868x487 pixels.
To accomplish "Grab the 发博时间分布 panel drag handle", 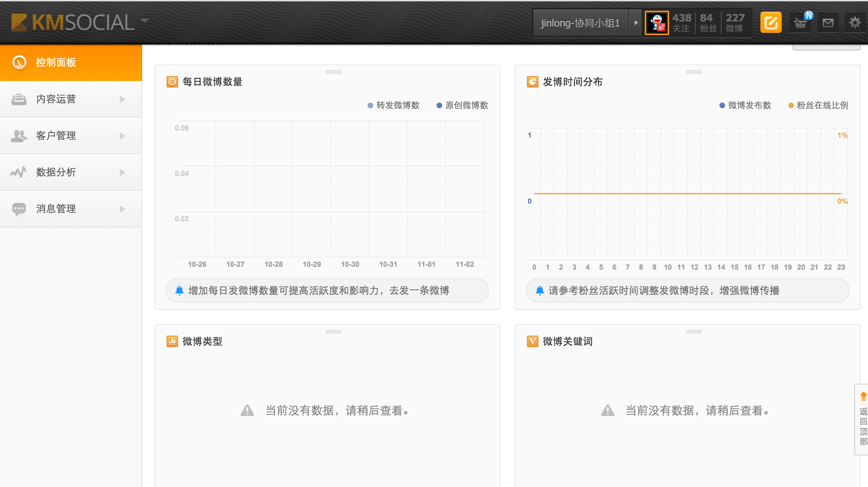I will 694,72.
